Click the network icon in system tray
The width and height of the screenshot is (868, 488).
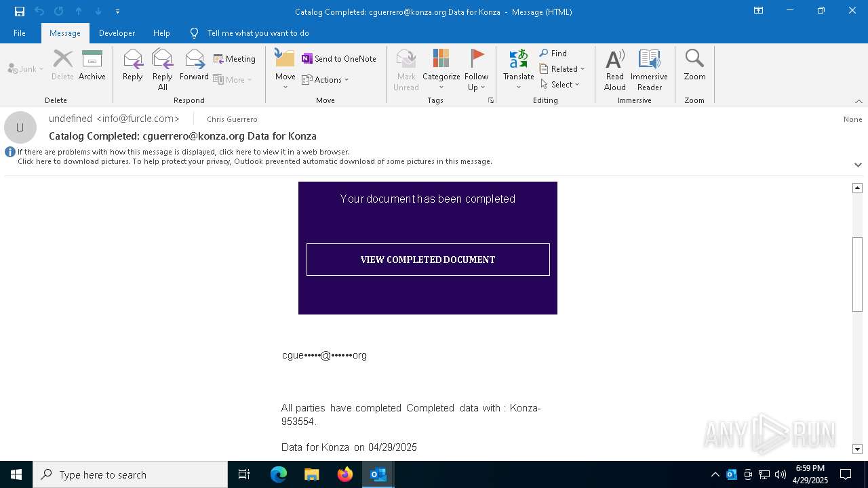764,474
